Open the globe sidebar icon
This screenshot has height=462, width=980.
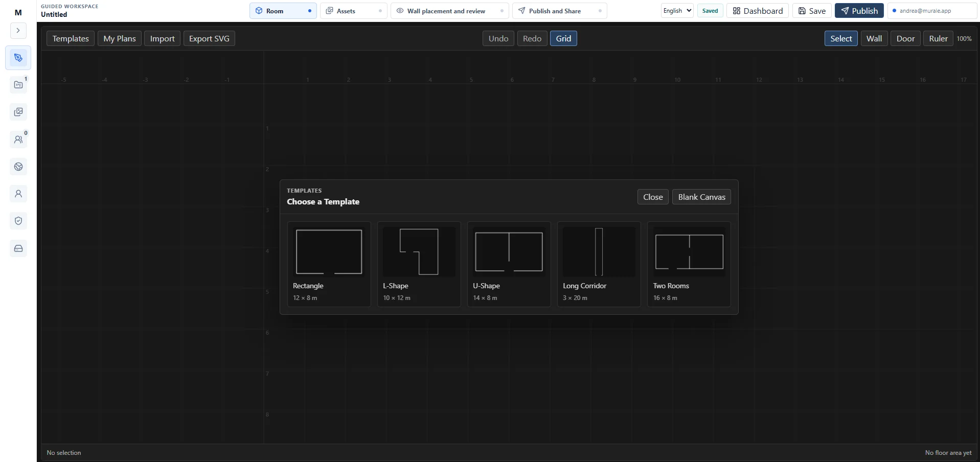tap(18, 167)
